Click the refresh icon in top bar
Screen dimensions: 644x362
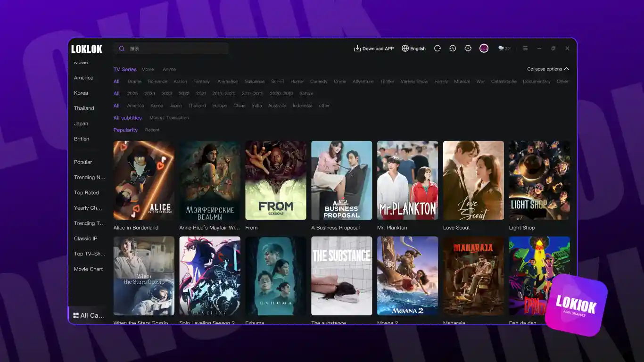point(438,49)
